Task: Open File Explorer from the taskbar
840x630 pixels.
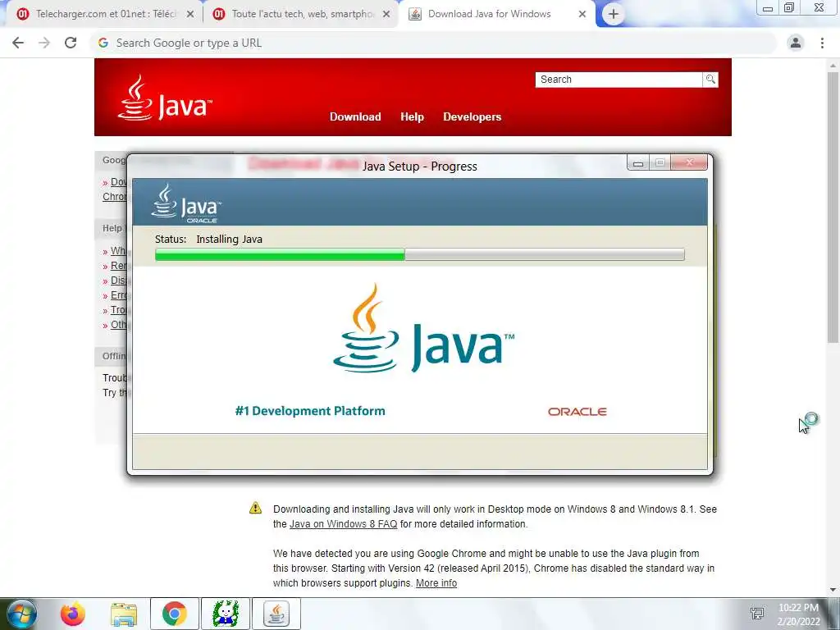Action: point(124,614)
